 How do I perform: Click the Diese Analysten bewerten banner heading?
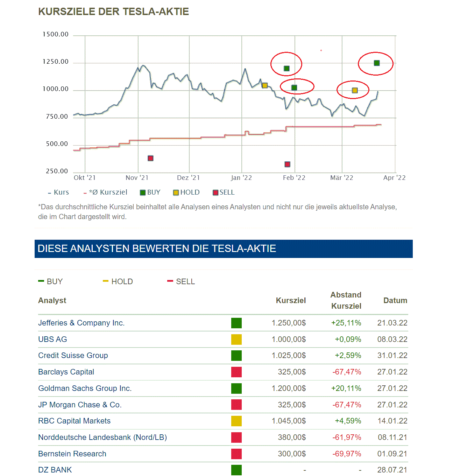tap(157, 248)
